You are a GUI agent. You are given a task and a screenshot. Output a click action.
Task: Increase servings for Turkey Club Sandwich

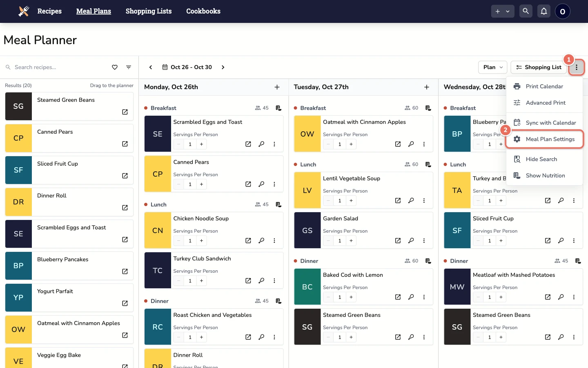coord(201,281)
